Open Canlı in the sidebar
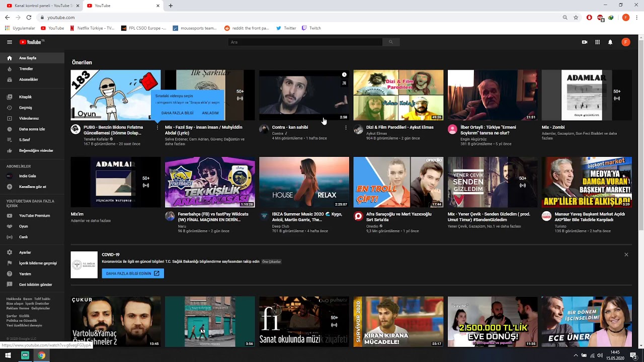Viewport: 644px width, 362px height. pyautogui.click(x=32, y=237)
